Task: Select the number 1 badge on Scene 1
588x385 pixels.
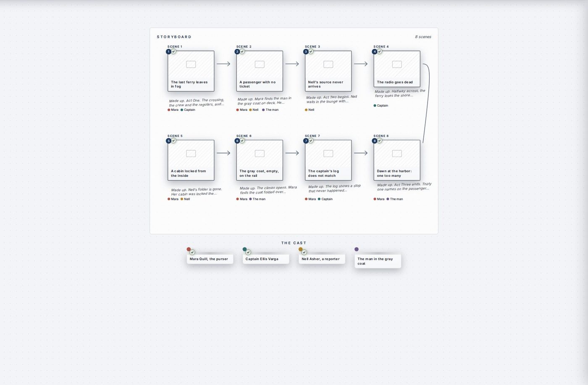Action: tap(168, 52)
